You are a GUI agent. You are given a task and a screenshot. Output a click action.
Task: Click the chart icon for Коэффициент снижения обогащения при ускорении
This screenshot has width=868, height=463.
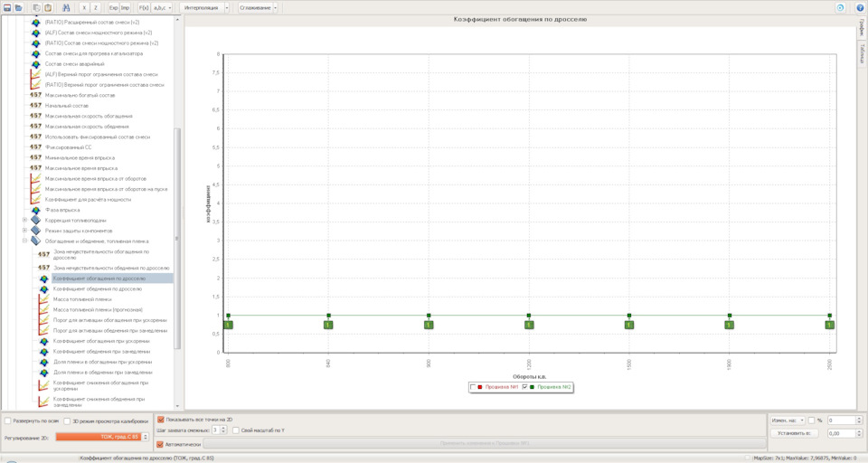43,385
